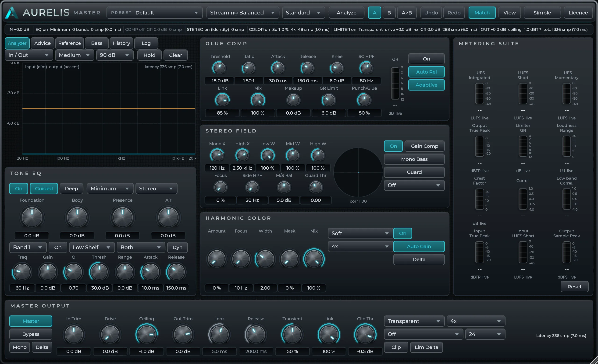Click the Redo button
The width and height of the screenshot is (598, 364).
point(454,13)
